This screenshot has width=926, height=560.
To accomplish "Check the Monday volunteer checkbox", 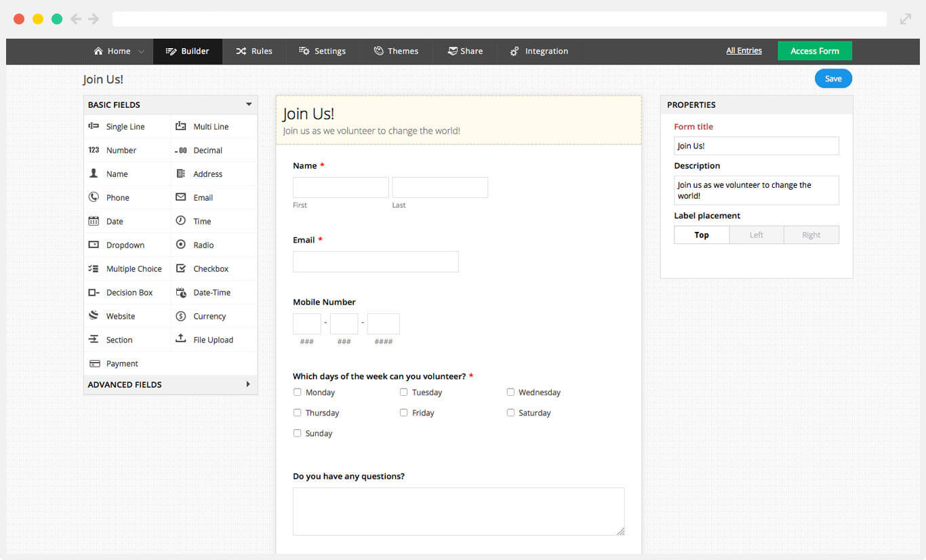I will [x=297, y=392].
